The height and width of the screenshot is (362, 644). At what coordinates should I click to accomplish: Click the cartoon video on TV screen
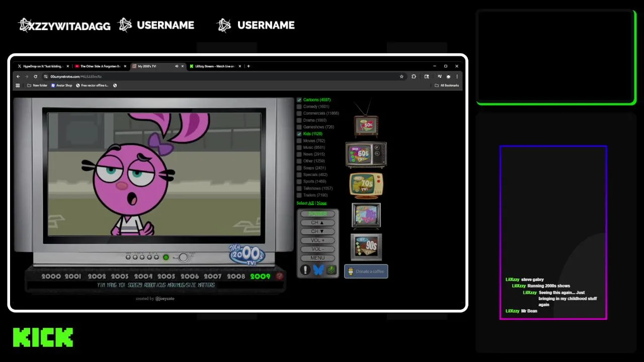154,174
